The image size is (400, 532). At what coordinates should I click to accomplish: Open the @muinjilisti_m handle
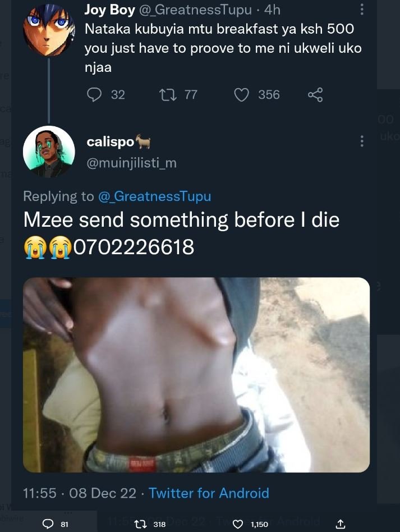[131, 163]
